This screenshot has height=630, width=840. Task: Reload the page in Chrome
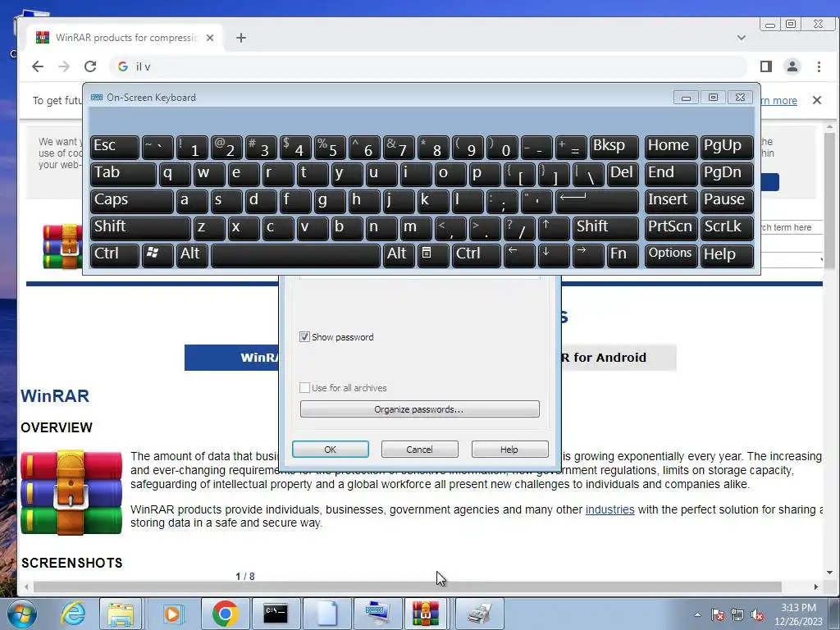[x=90, y=66]
